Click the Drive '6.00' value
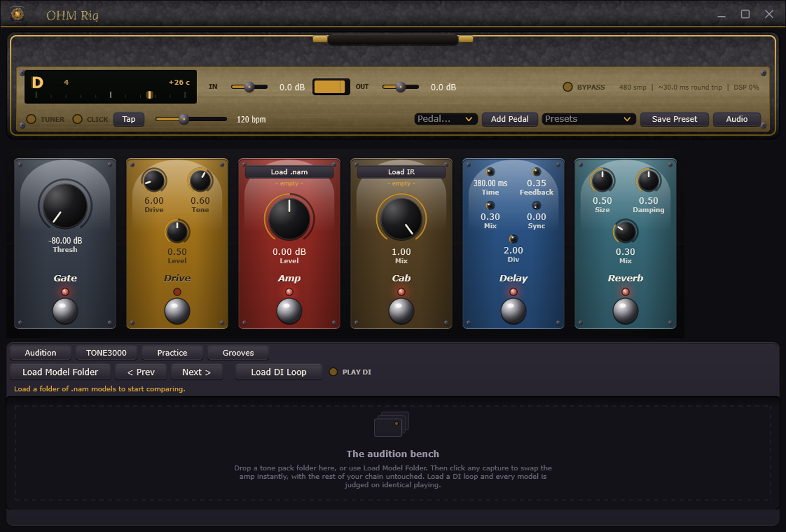Viewport: 786px width, 532px height. point(154,201)
